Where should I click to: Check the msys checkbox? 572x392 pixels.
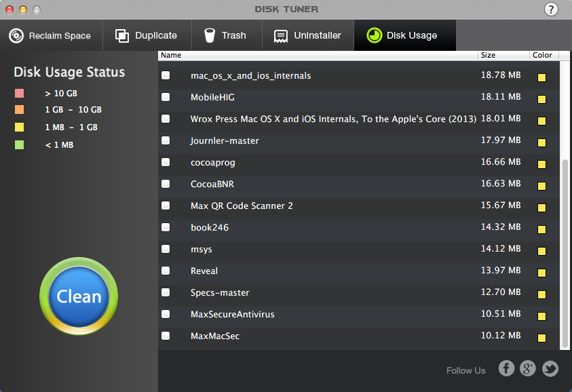166,249
